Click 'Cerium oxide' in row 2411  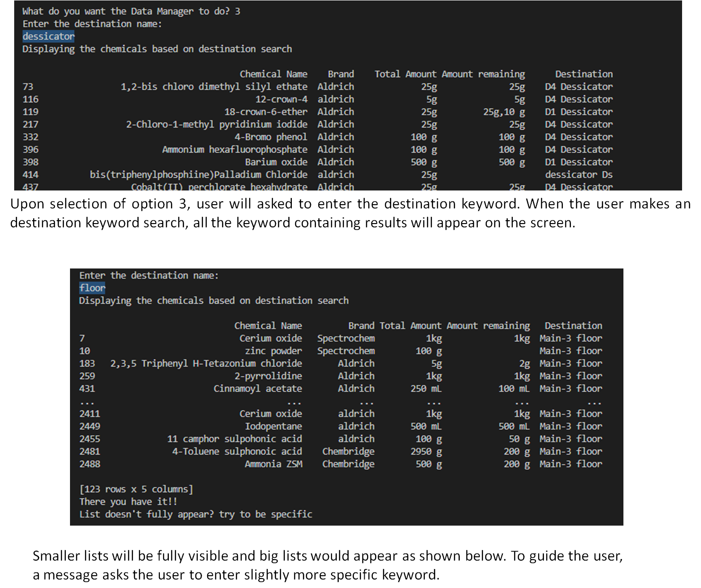(x=271, y=414)
